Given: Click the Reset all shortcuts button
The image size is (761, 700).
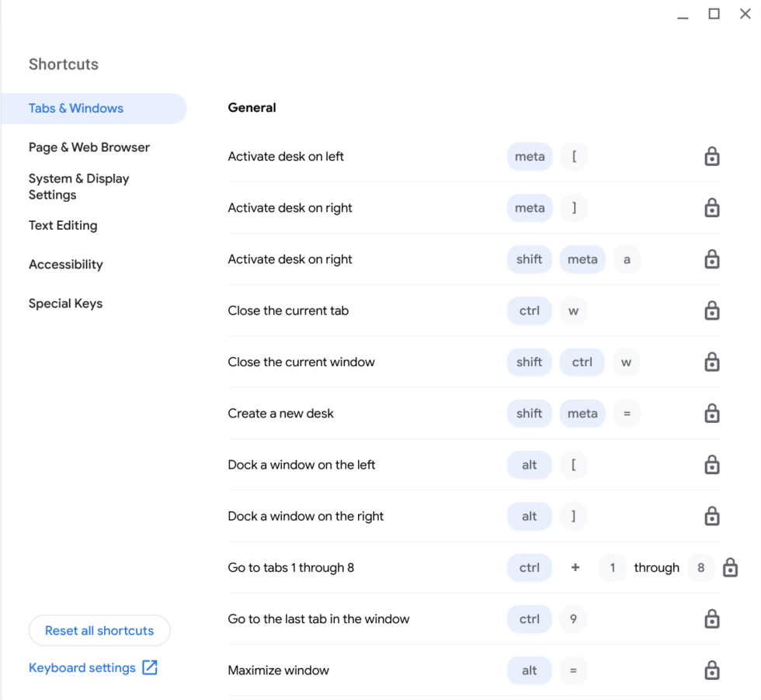Looking at the screenshot, I should click(99, 631).
